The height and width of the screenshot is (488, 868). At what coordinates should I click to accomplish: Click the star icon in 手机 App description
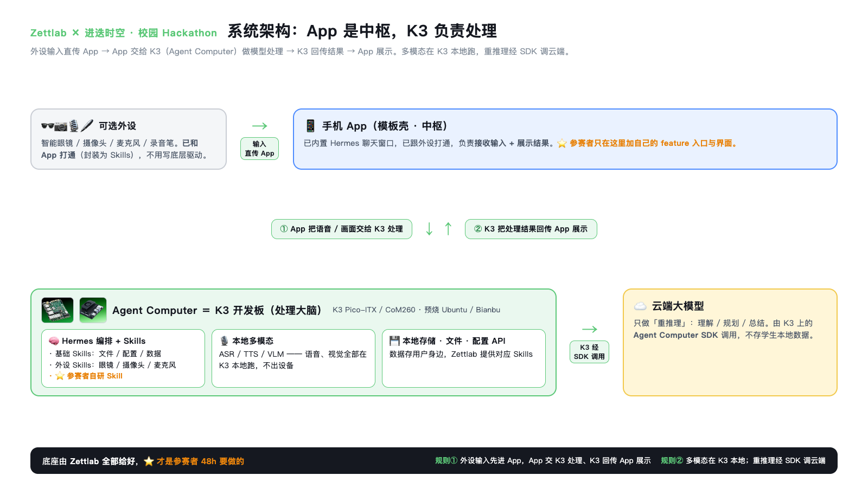562,144
